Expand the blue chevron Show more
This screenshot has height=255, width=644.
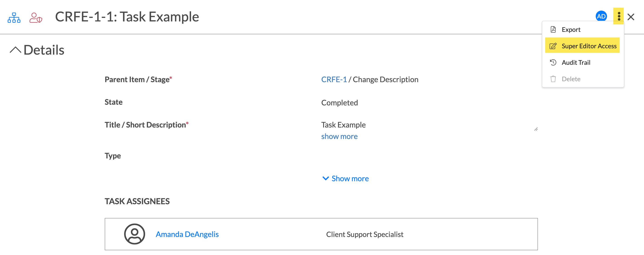[x=345, y=178]
